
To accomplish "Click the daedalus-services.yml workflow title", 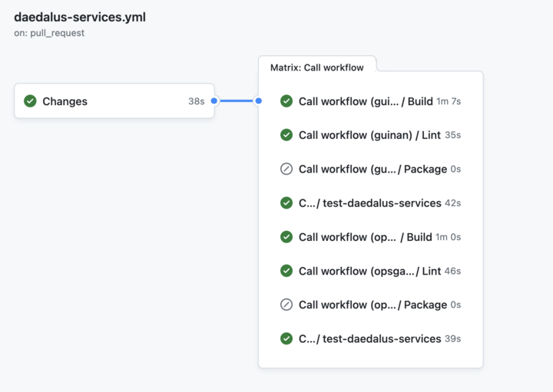I will point(80,17).
